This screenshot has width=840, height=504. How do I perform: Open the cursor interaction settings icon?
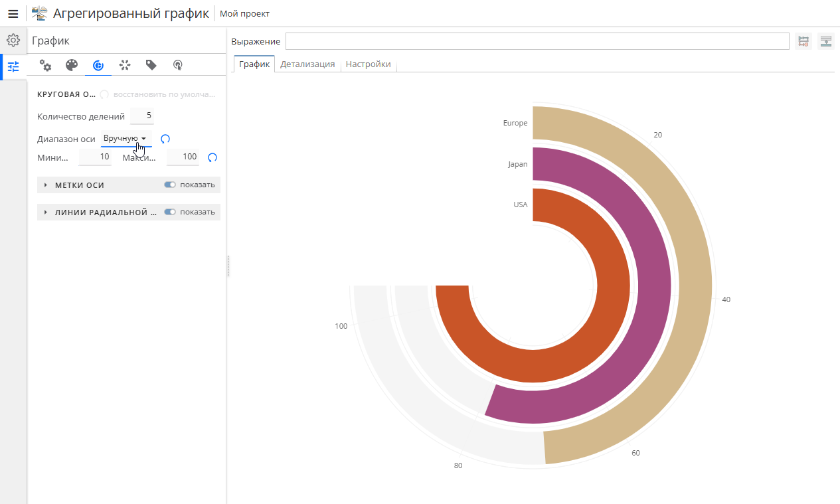pos(177,65)
